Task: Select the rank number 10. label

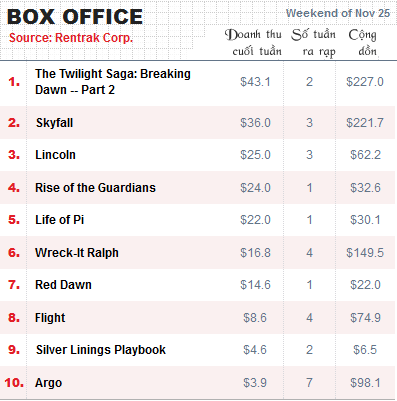Action: tap(14, 382)
